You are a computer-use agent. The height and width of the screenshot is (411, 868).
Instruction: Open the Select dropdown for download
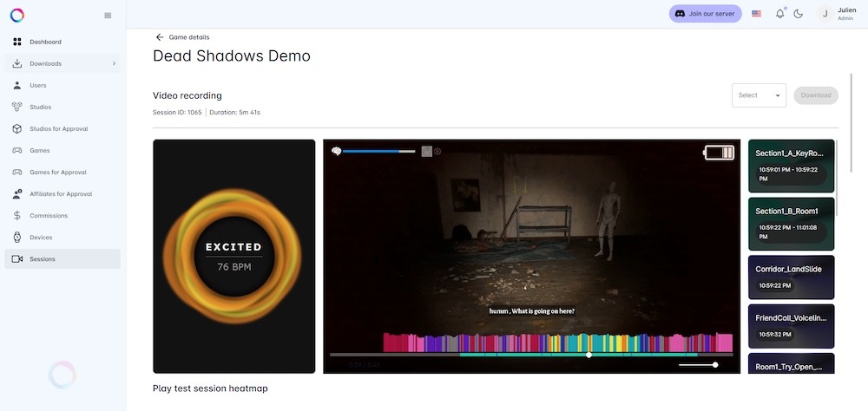(x=759, y=95)
